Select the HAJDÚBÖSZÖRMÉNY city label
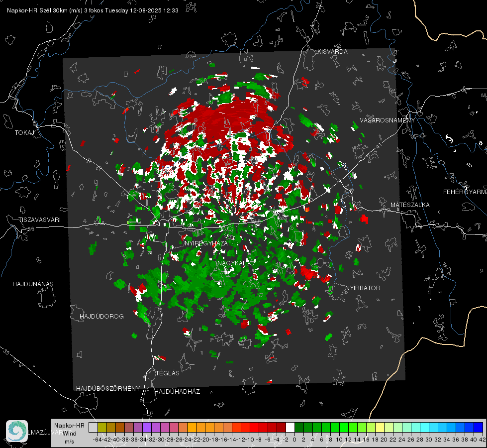 pyautogui.click(x=108, y=389)
